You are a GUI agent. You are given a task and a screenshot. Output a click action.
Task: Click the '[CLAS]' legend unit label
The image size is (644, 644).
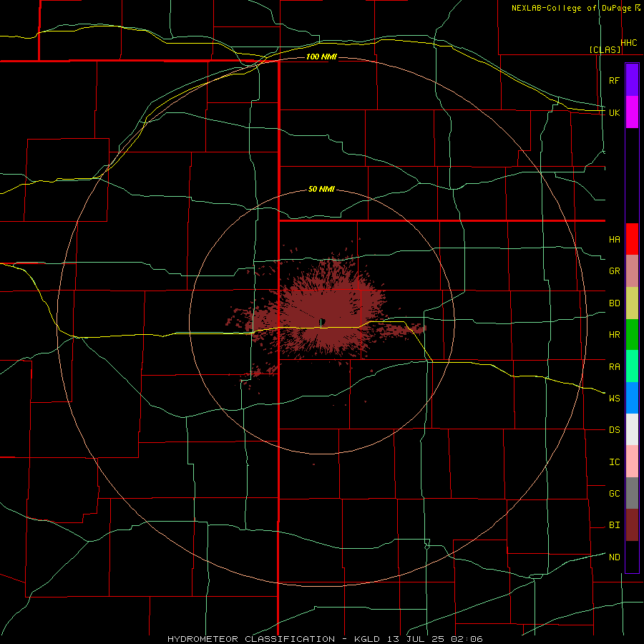click(605, 49)
